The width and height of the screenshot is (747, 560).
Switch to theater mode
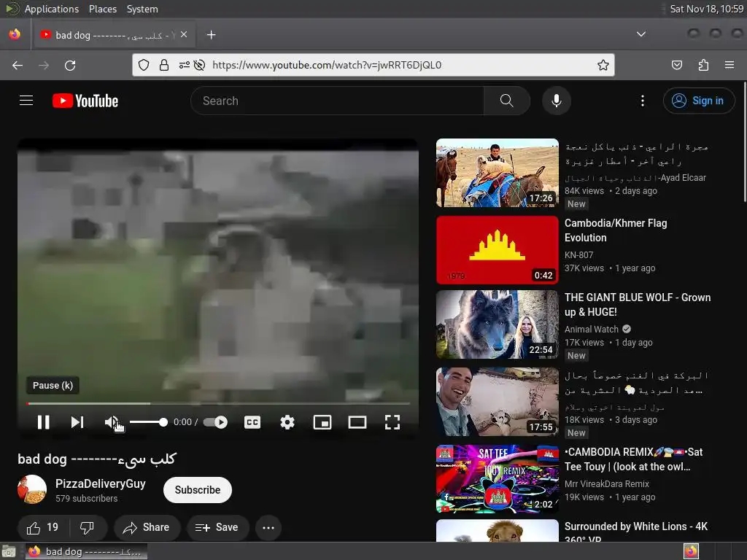pos(357,422)
